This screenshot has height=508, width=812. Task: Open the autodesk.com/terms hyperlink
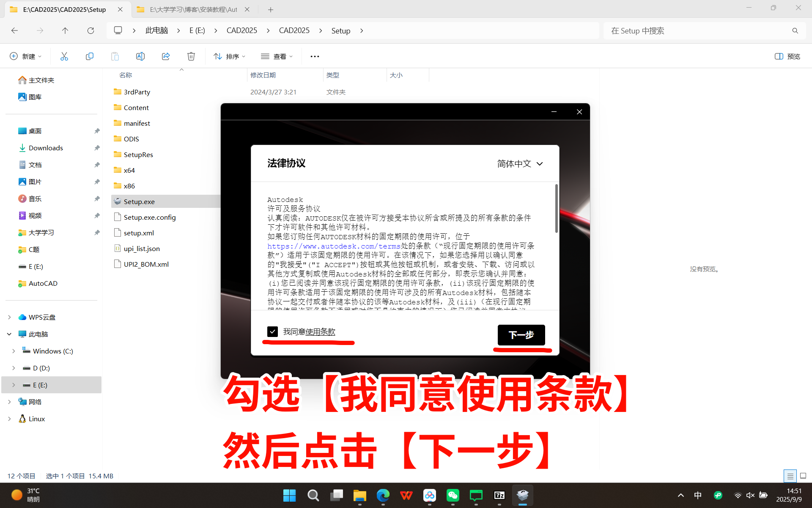pyautogui.click(x=334, y=246)
